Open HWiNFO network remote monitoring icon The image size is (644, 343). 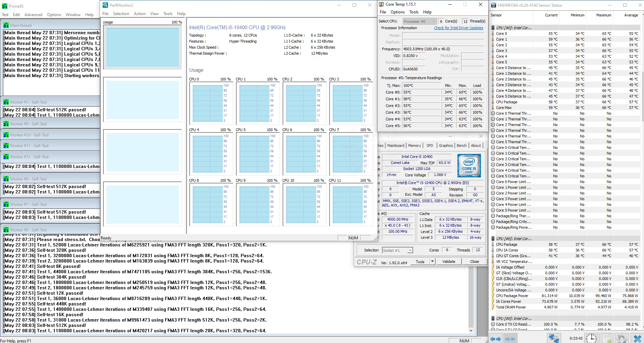(554, 338)
